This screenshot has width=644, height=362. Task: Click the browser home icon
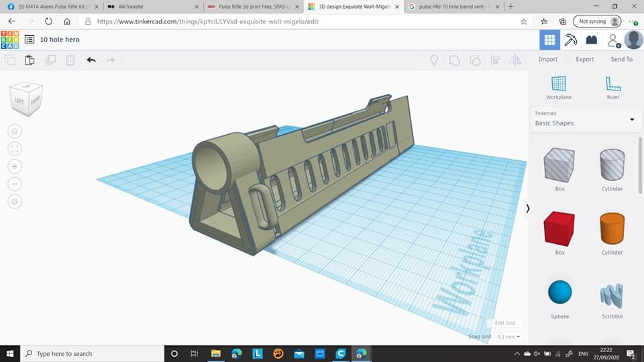(x=67, y=21)
